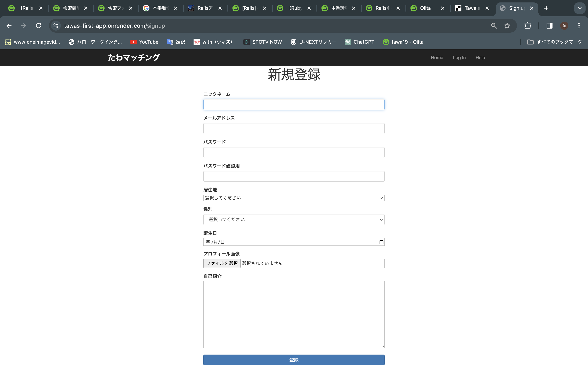Expand the 性別 dropdown menu
This screenshot has width=588, height=367.
293,219
